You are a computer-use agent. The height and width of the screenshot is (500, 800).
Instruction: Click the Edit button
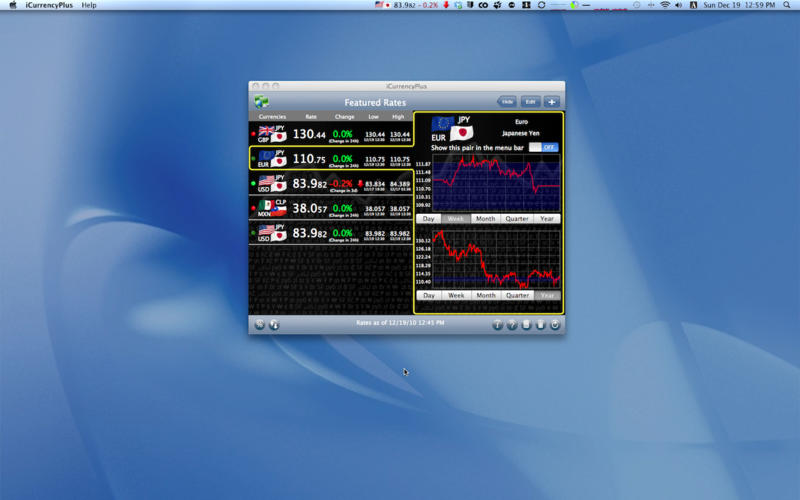click(530, 102)
